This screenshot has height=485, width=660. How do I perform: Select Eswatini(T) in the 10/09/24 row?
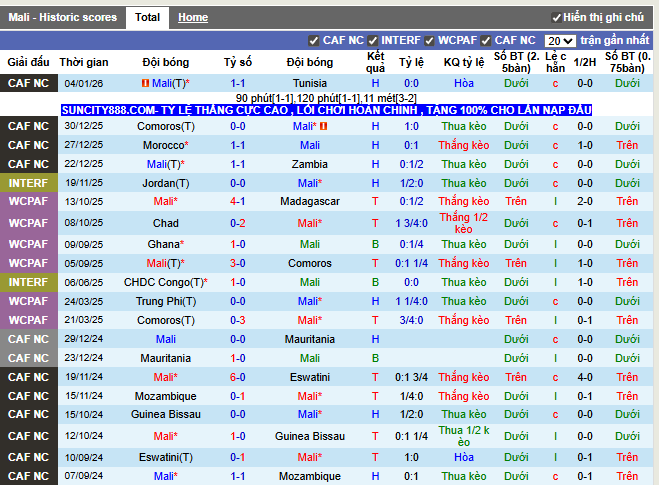[x=165, y=457]
